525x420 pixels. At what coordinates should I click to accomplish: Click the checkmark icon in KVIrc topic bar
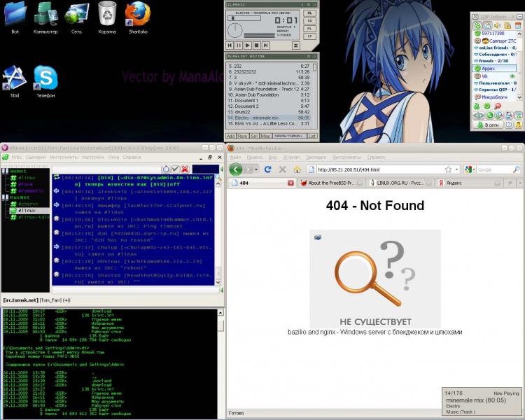(x=175, y=169)
